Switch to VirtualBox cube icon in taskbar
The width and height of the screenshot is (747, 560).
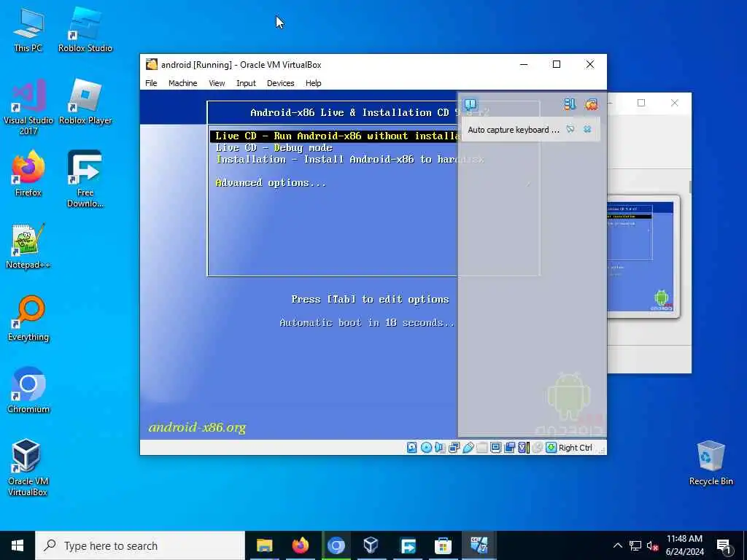point(371,545)
